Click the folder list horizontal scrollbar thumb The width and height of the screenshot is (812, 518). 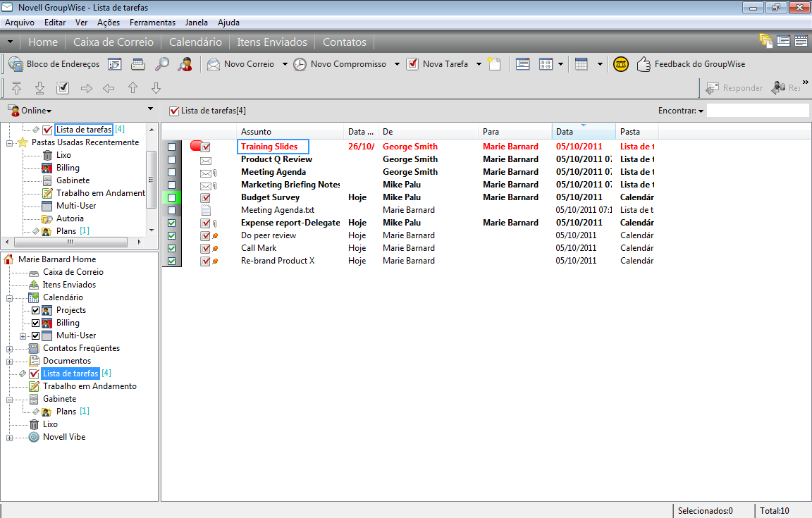[x=70, y=242]
